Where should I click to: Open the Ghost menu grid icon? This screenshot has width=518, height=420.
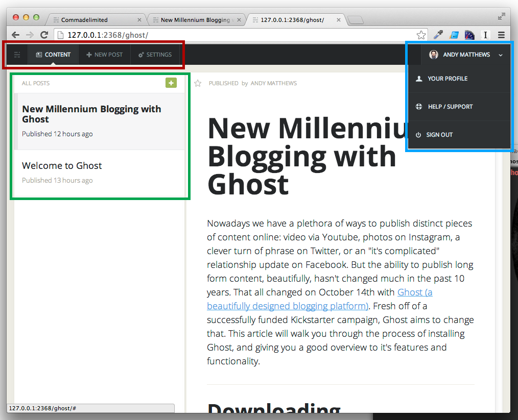click(x=17, y=55)
